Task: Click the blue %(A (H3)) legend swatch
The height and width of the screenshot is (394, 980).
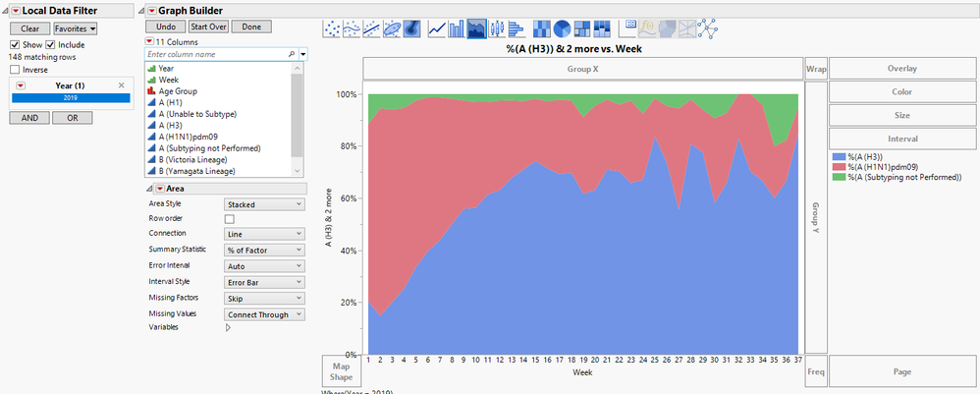Action: (839, 155)
